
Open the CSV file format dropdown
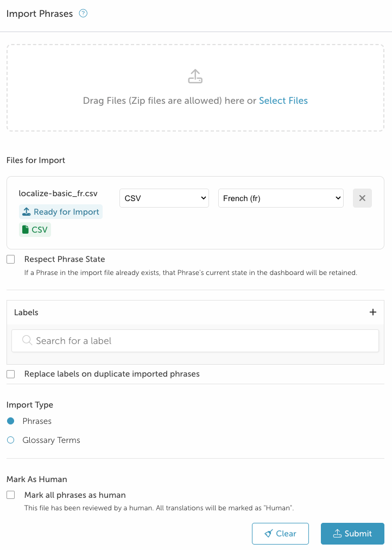164,198
